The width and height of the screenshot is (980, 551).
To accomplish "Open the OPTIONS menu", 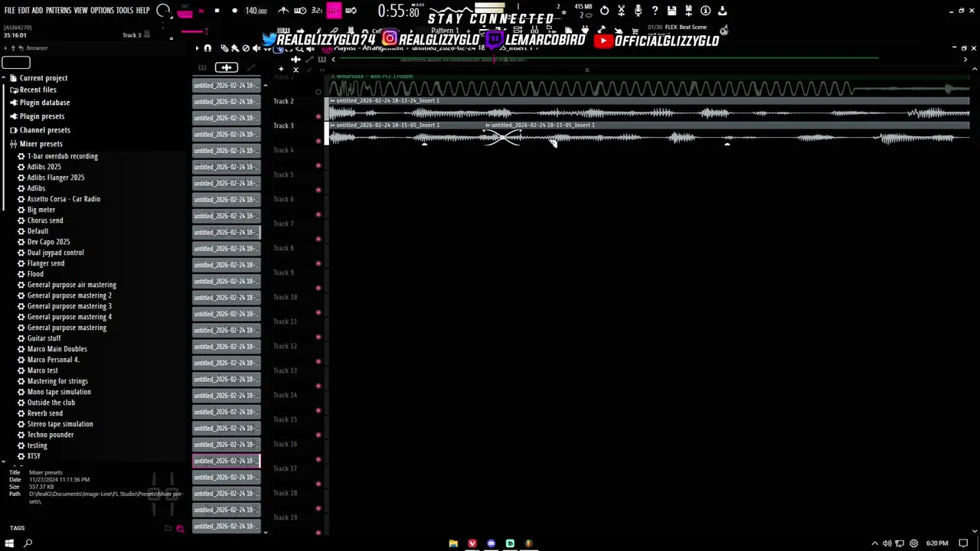I will pos(102,11).
